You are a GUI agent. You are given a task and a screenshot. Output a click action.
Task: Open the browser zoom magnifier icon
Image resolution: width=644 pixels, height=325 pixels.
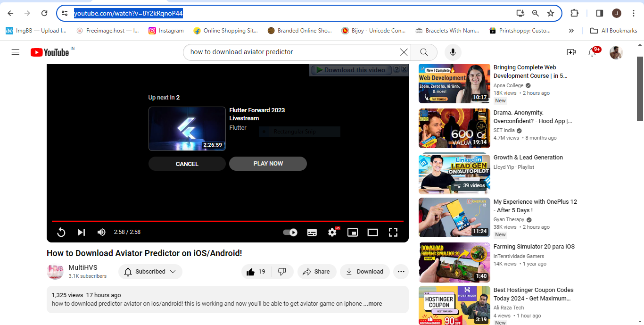(x=536, y=13)
